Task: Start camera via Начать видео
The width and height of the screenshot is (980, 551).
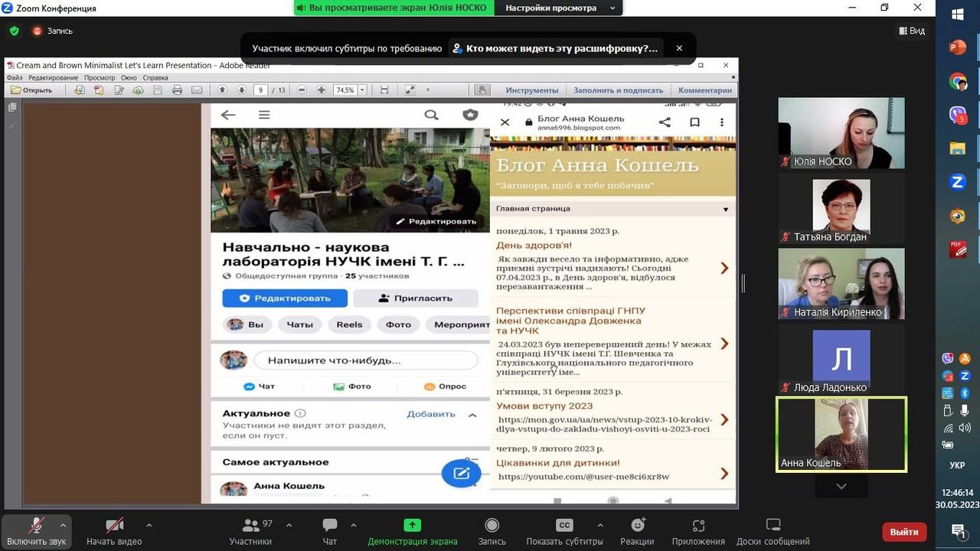Action: [114, 531]
